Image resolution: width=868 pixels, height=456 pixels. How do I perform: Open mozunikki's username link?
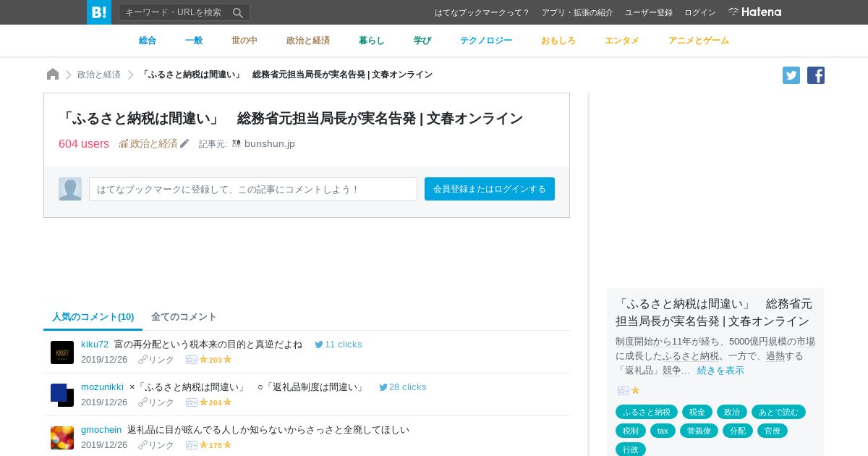(102, 387)
